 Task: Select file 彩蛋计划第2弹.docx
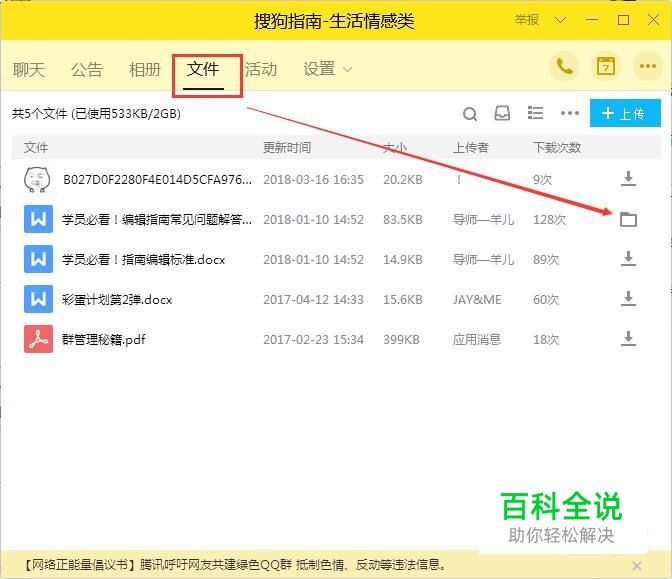(x=117, y=299)
